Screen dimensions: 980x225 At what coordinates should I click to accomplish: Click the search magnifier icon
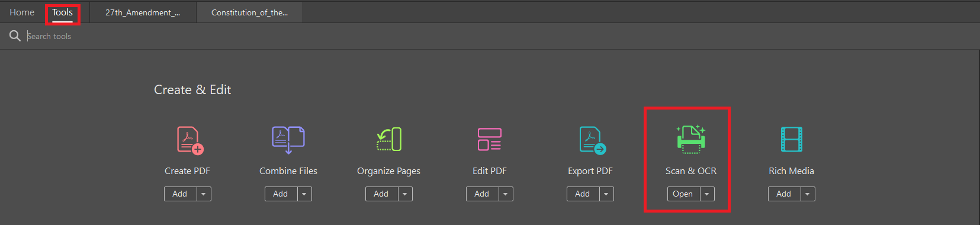click(15, 36)
